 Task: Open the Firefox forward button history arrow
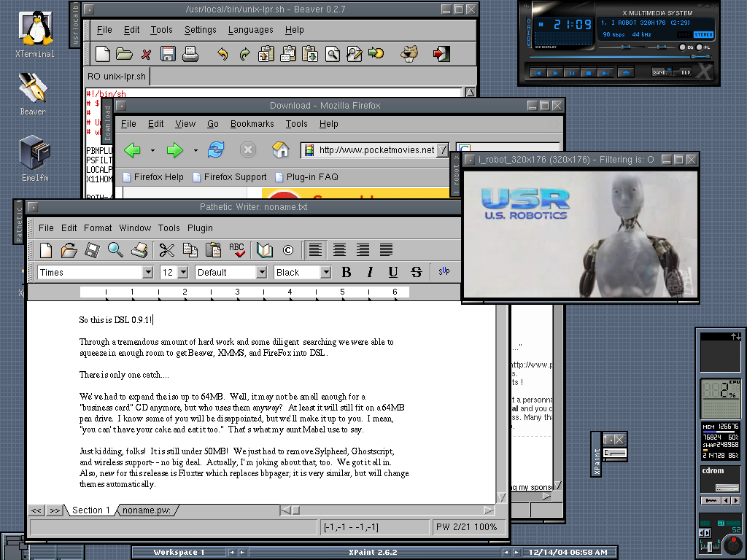point(196,150)
